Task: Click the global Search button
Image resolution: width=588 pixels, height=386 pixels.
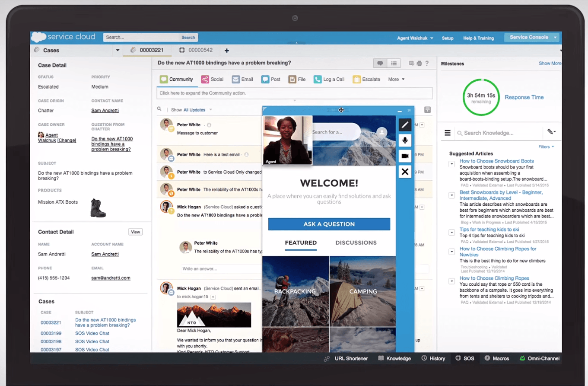Action: click(188, 37)
